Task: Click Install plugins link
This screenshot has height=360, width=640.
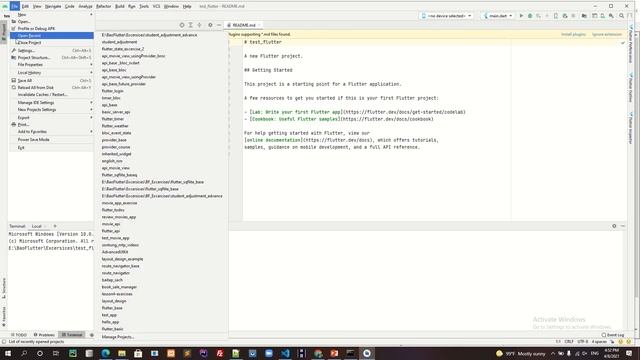Action: (x=573, y=34)
